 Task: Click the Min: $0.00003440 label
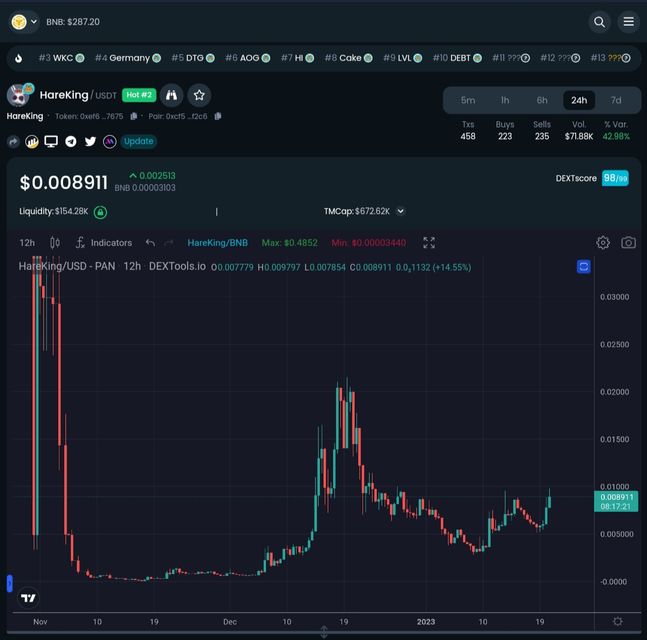(368, 243)
